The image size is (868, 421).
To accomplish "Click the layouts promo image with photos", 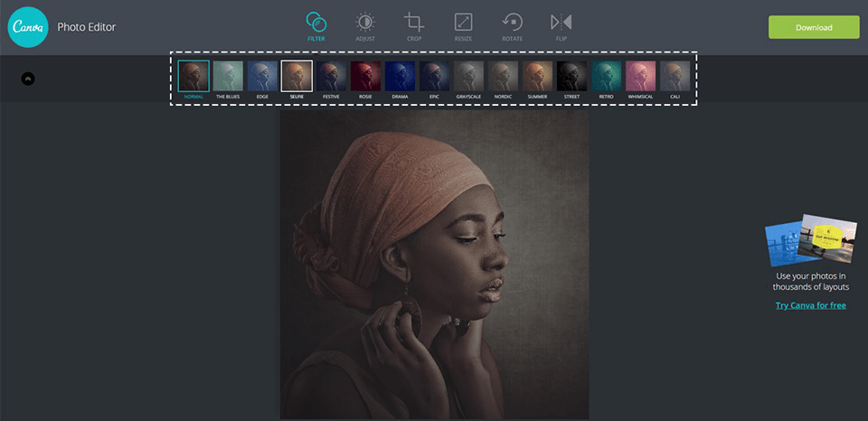I will point(810,240).
